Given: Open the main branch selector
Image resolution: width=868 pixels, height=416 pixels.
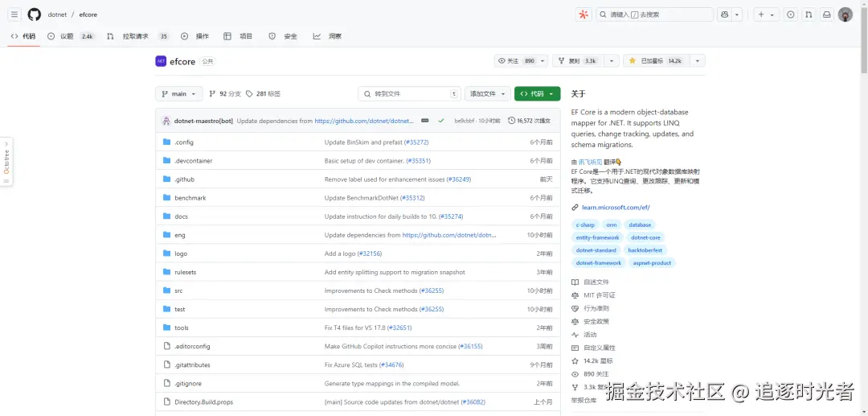Looking at the screenshot, I should pyautogui.click(x=178, y=93).
